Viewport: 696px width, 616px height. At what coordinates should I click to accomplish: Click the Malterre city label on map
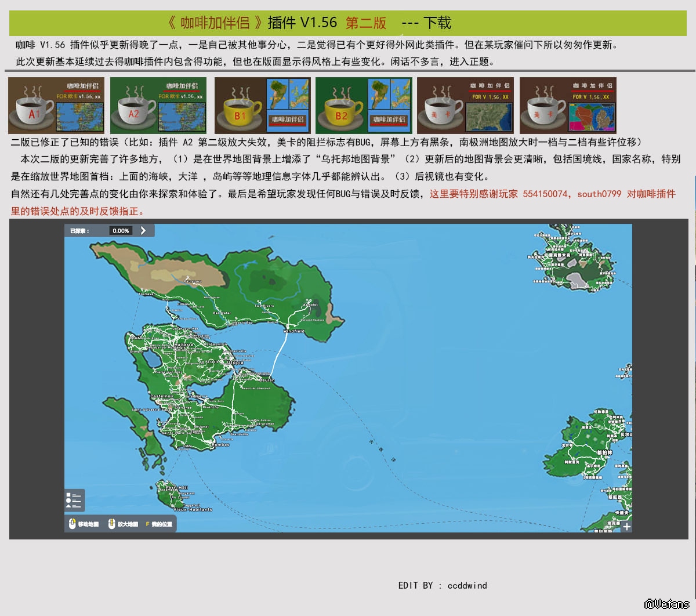[184, 345]
